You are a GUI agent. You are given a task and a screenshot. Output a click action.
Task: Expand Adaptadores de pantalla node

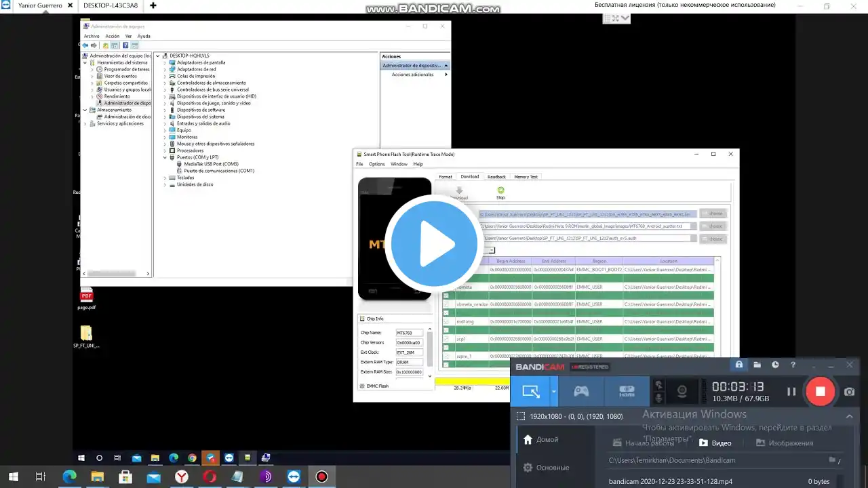(165, 62)
